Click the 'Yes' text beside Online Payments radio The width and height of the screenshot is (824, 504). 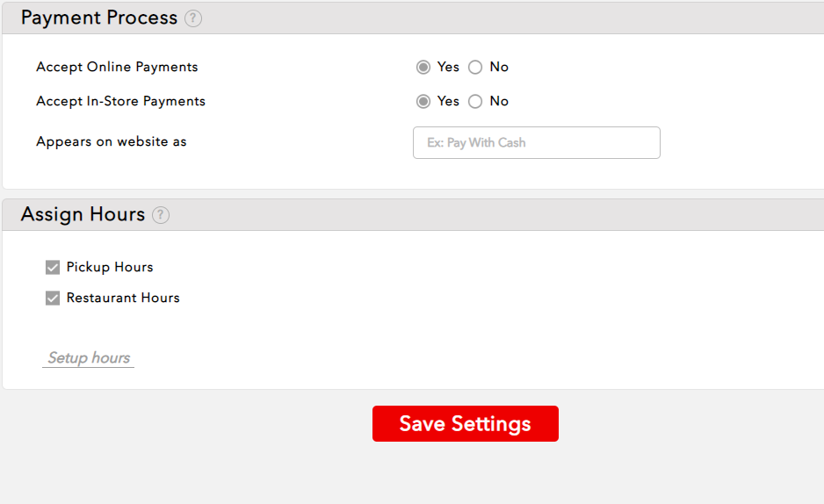pyautogui.click(x=448, y=68)
